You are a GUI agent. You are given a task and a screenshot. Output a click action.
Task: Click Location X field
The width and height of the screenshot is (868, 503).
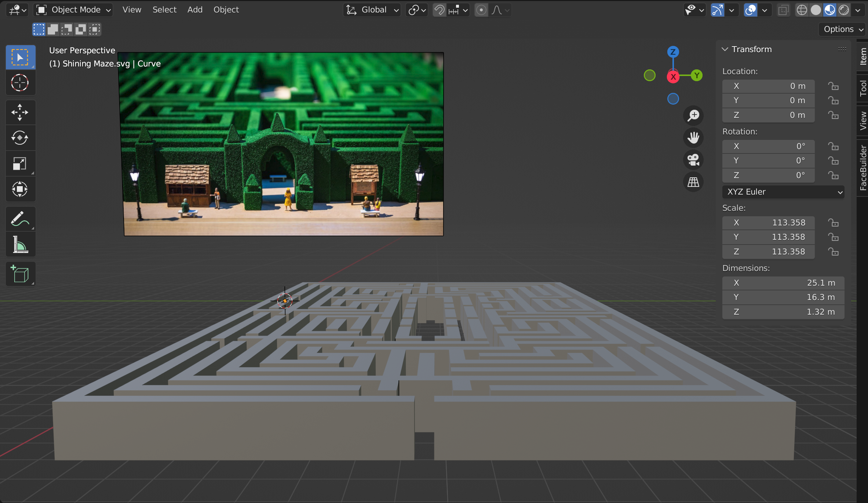pos(769,86)
